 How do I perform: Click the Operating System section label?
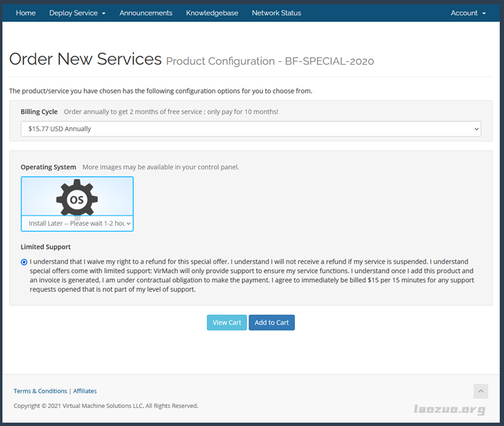point(48,167)
